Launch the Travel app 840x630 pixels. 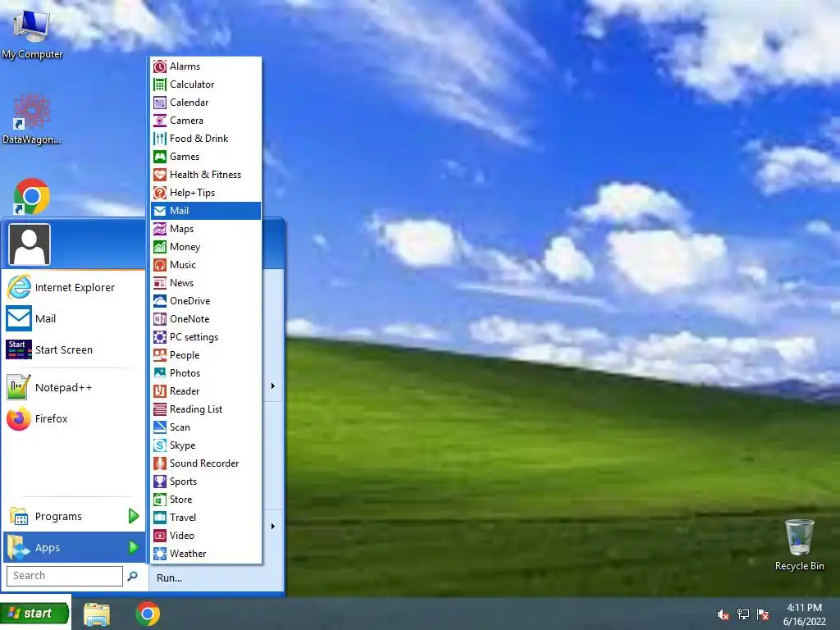pos(206,517)
